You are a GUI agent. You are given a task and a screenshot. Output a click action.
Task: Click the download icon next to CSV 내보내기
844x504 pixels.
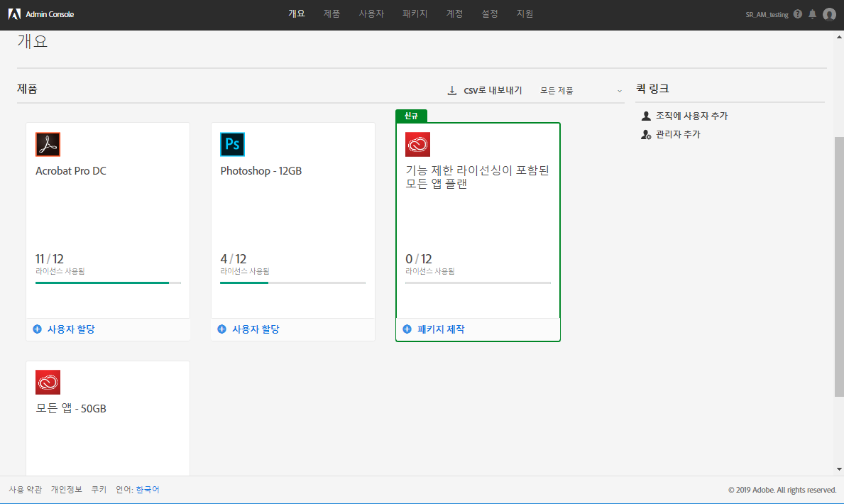pos(451,90)
